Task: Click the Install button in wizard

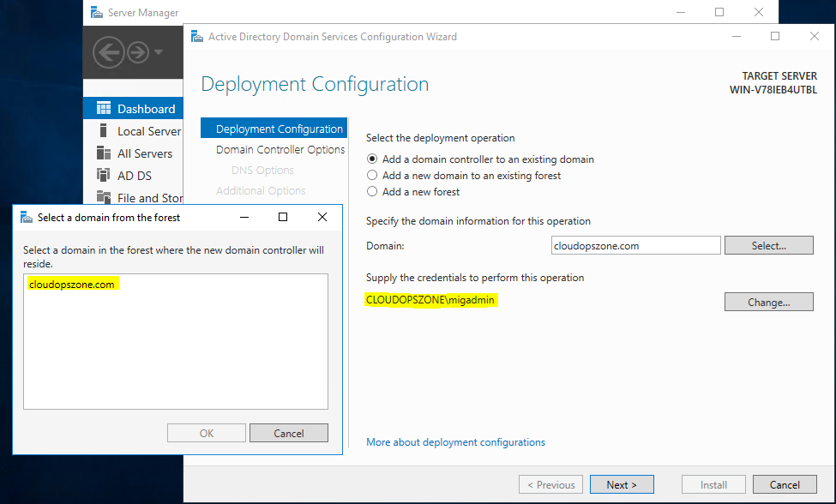Action: tap(713, 485)
